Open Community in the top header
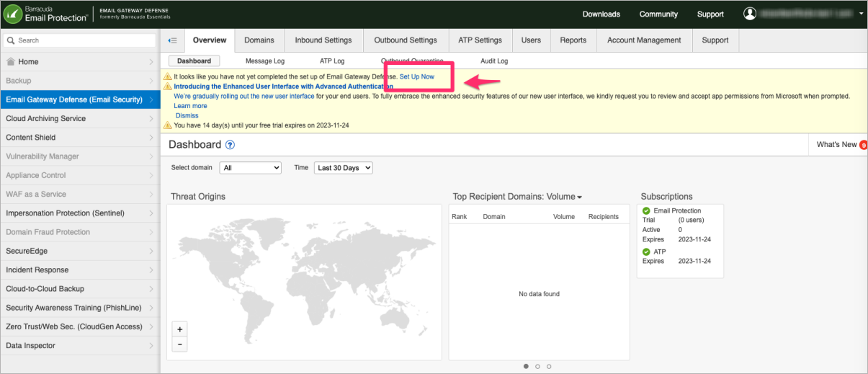Image resolution: width=868 pixels, height=374 pixels. (x=658, y=14)
